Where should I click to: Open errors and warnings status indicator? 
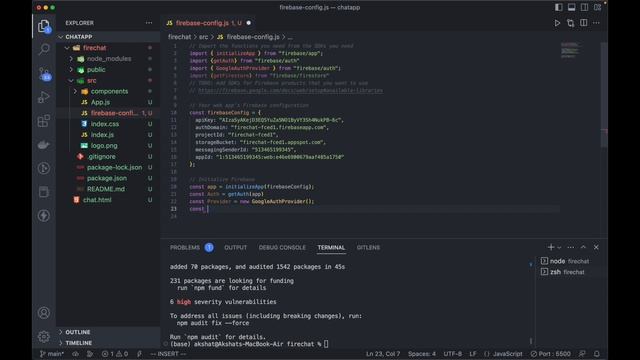115,354
